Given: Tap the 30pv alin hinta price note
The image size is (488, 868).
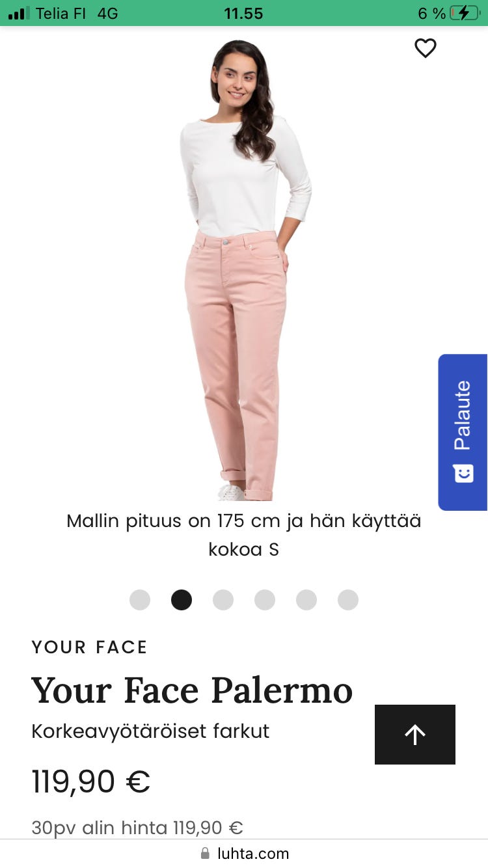Looking at the screenshot, I should tap(137, 828).
